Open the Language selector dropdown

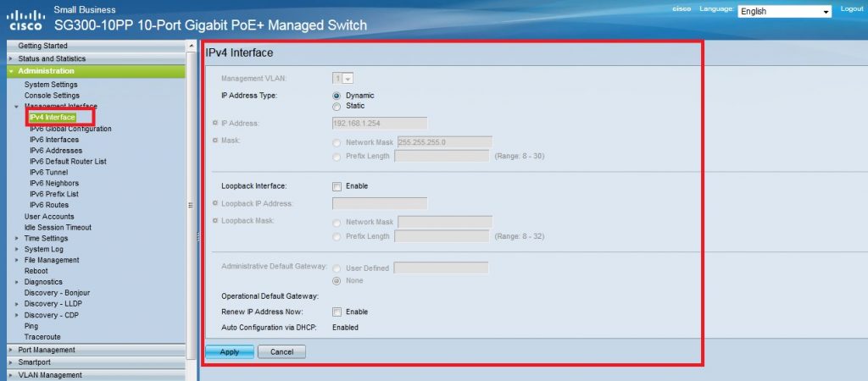pyautogui.click(x=784, y=11)
